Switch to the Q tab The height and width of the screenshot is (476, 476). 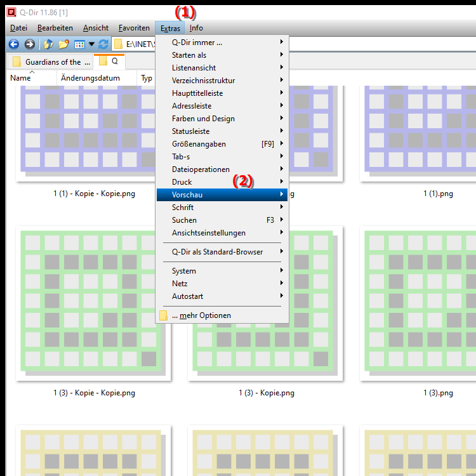[x=109, y=61]
